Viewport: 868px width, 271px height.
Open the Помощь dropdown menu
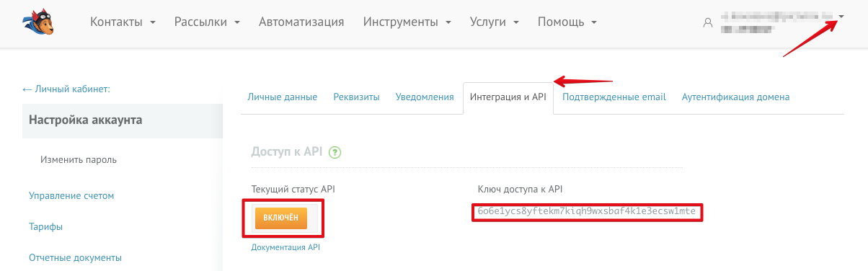567,22
